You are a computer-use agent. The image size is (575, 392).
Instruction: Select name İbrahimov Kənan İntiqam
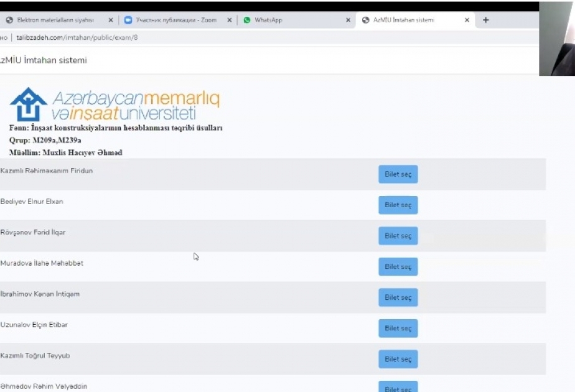point(40,294)
